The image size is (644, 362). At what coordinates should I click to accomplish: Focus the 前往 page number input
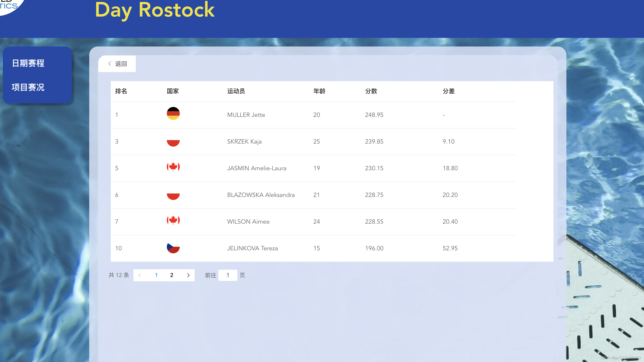228,275
